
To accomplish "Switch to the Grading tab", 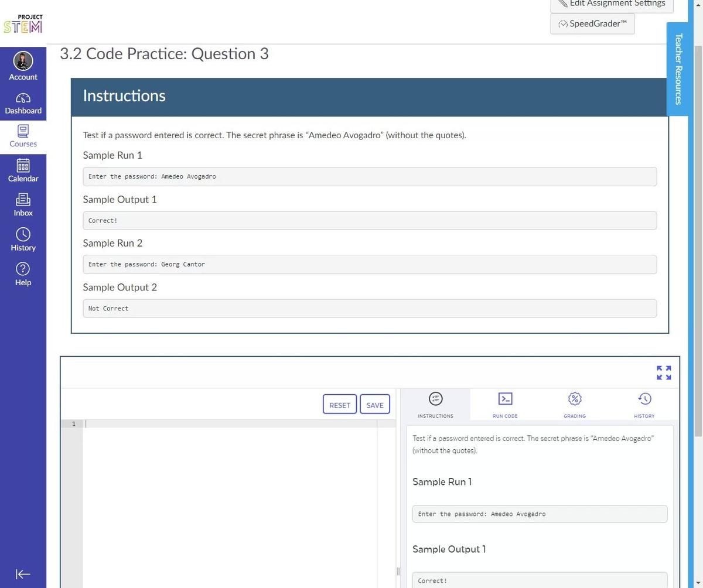I will (x=575, y=404).
